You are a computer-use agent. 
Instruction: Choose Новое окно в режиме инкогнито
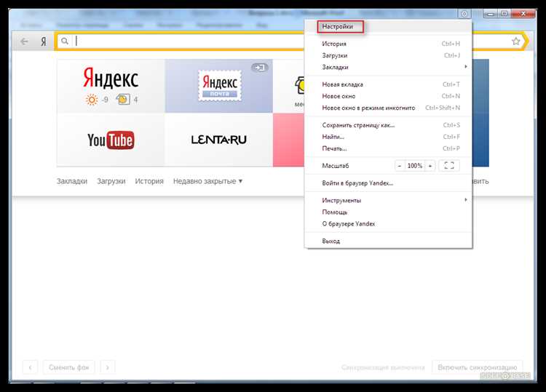[368, 108]
